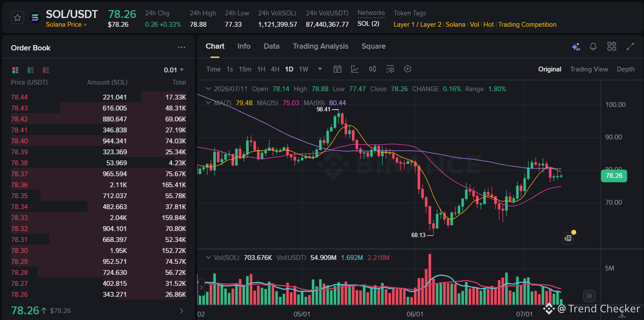
Task: Click the Total column header
Action: pos(179,82)
